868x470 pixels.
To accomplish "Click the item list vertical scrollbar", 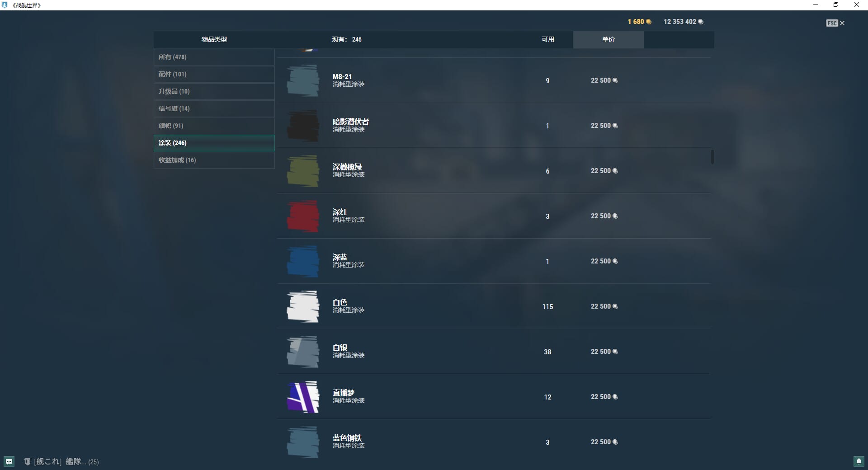I will tap(712, 157).
